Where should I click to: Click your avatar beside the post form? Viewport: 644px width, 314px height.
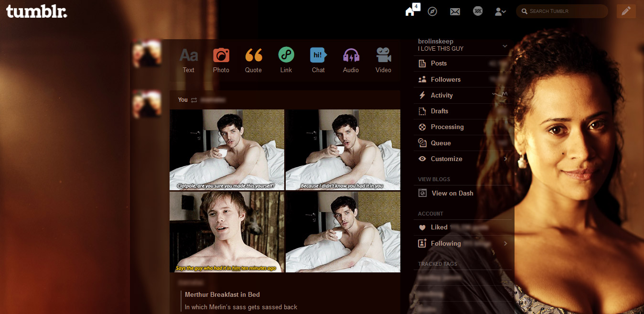[x=147, y=53]
